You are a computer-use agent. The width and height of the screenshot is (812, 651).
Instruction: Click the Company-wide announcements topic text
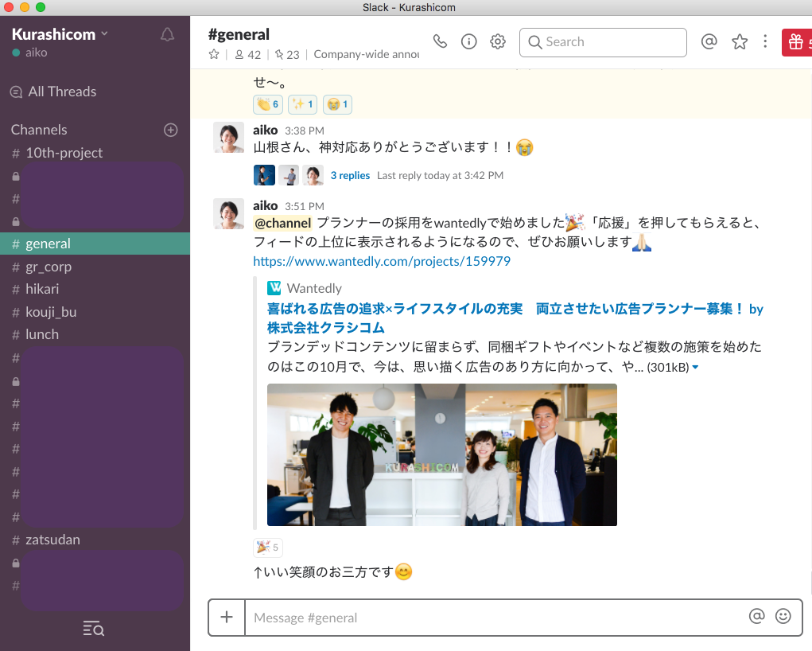(x=366, y=54)
